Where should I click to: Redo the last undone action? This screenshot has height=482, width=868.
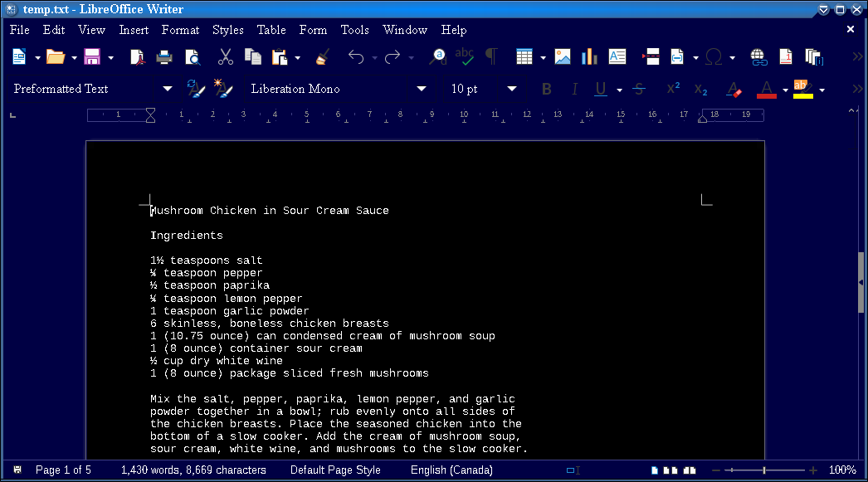point(393,56)
